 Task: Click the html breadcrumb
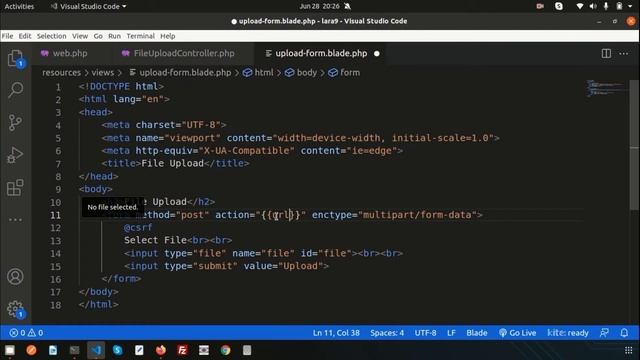(258, 73)
